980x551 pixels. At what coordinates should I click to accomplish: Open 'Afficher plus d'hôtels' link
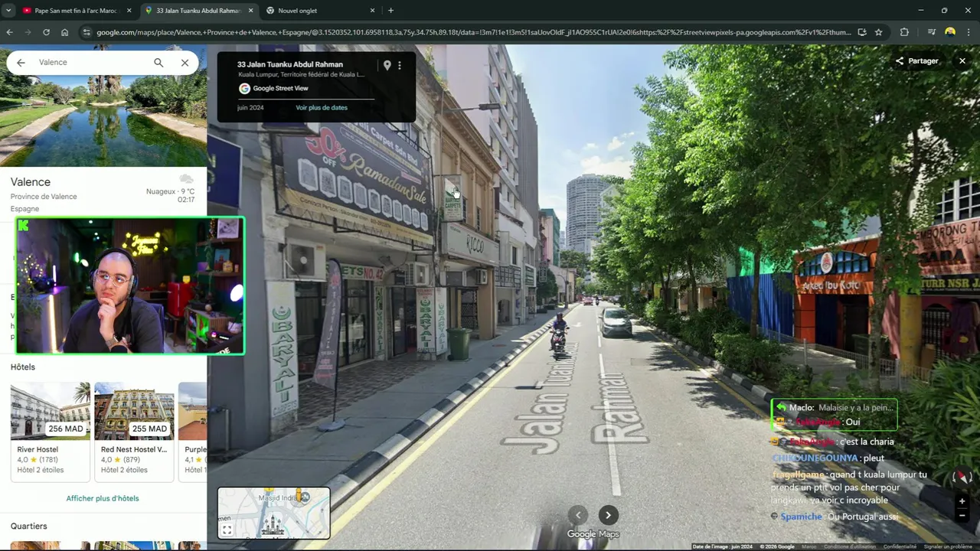[103, 498]
